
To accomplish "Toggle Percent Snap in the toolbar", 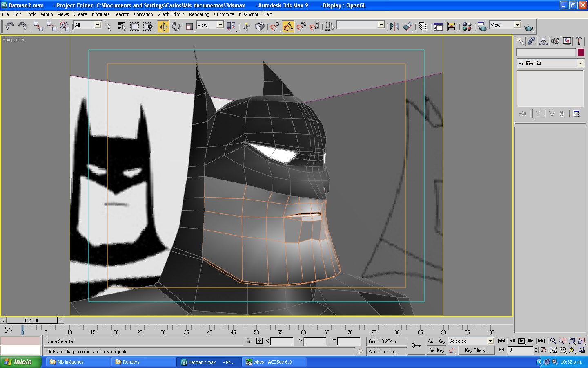I will pyautogui.click(x=301, y=27).
